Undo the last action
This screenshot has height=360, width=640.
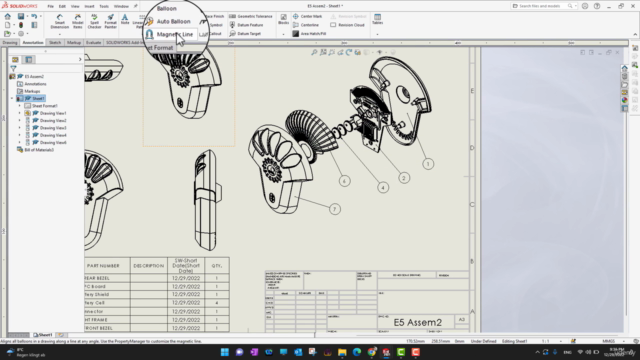point(34,16)
